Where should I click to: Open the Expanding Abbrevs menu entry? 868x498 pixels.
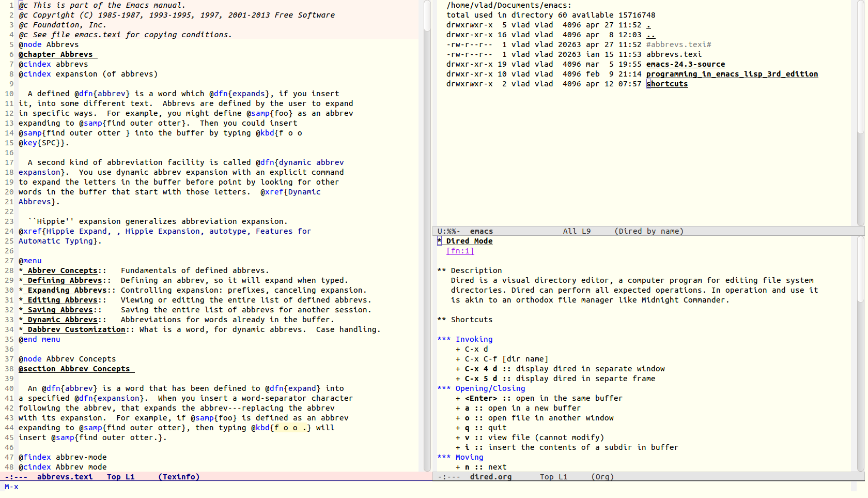[67, 290]
